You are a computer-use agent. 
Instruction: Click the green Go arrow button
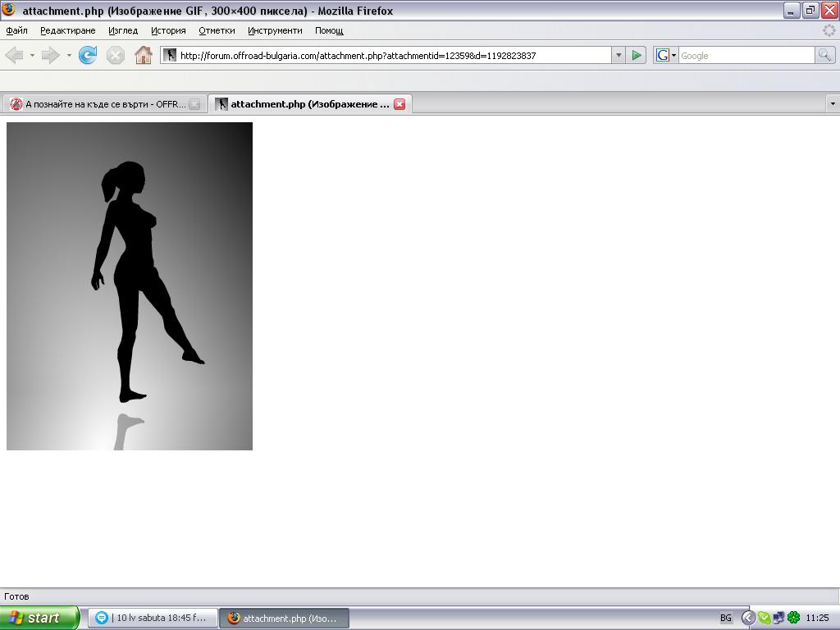[x=637, y=55]
